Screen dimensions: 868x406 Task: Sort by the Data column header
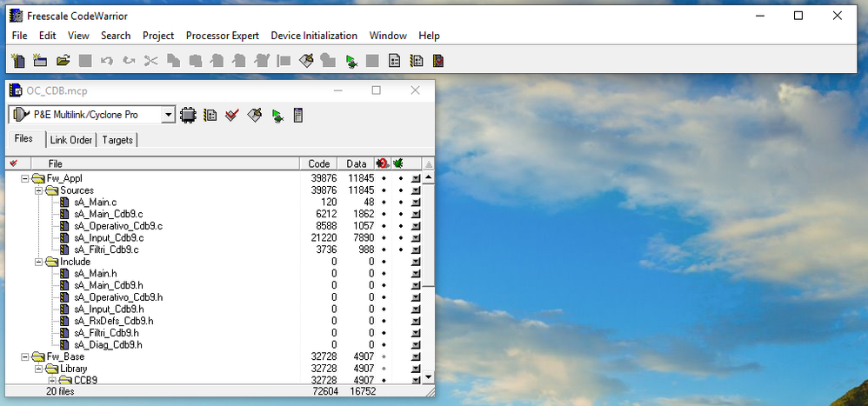point(357,163)
